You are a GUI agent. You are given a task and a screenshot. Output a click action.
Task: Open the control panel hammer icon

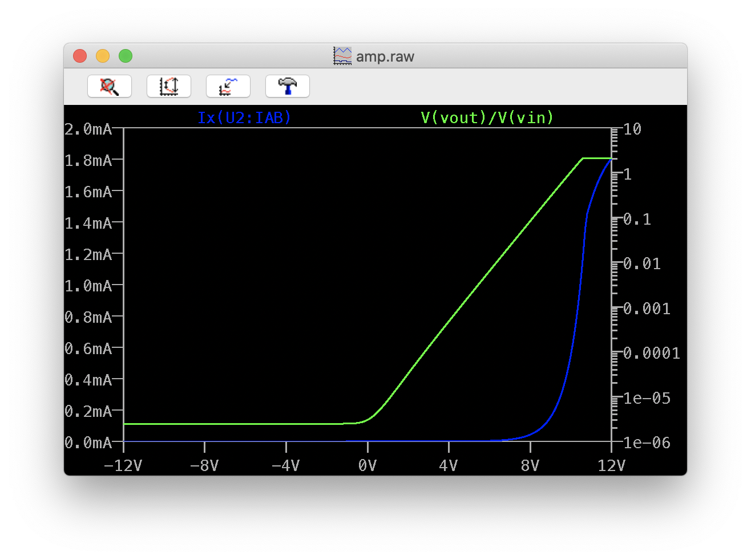288,86
